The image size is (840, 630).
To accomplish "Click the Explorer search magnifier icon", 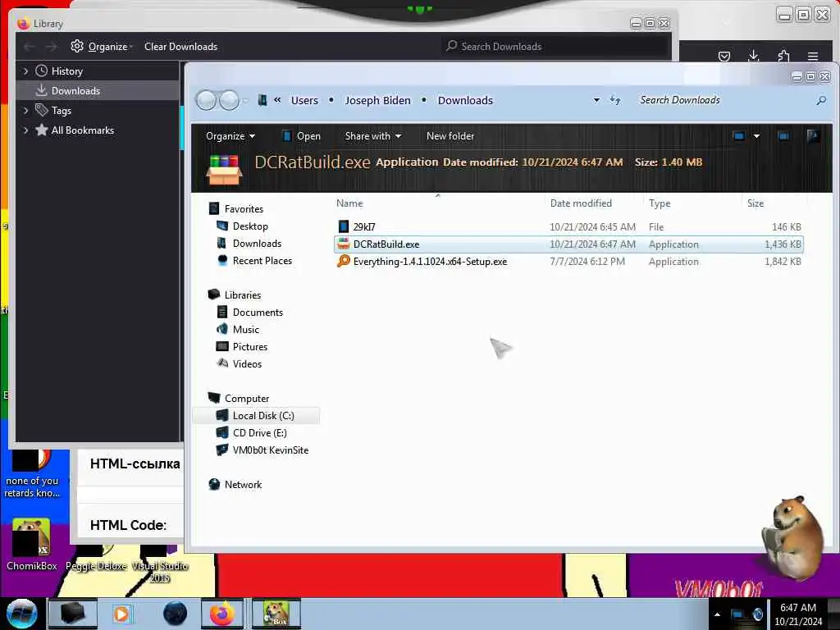I will click(820, 100).
